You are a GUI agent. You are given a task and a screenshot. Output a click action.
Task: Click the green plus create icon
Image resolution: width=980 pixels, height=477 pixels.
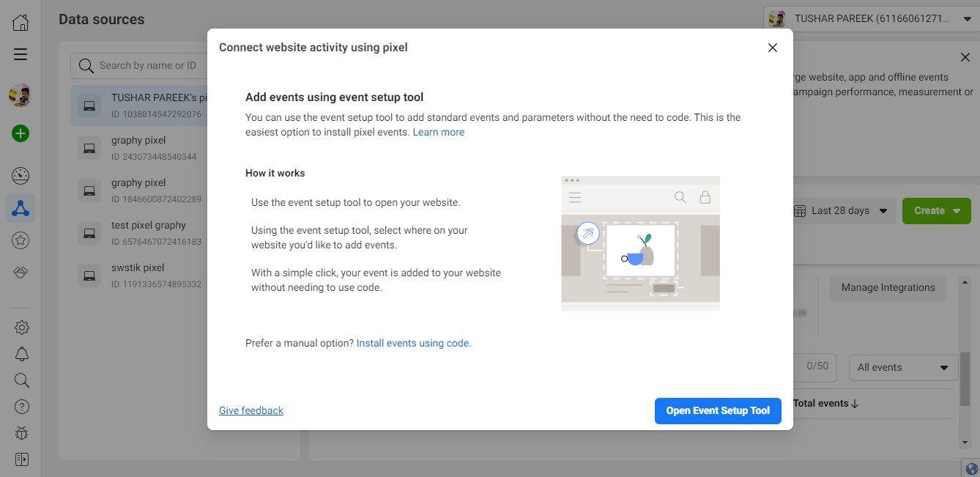21,133
